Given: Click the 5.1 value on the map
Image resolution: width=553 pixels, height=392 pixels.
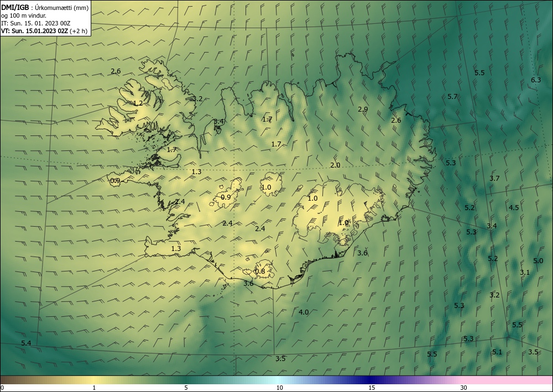Looking at the screenshot, I should tap(497, 352).
